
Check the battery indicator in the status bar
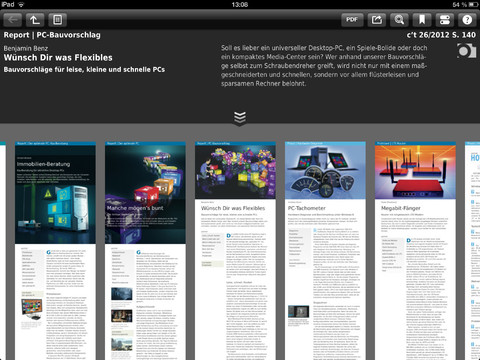[473, 5]
